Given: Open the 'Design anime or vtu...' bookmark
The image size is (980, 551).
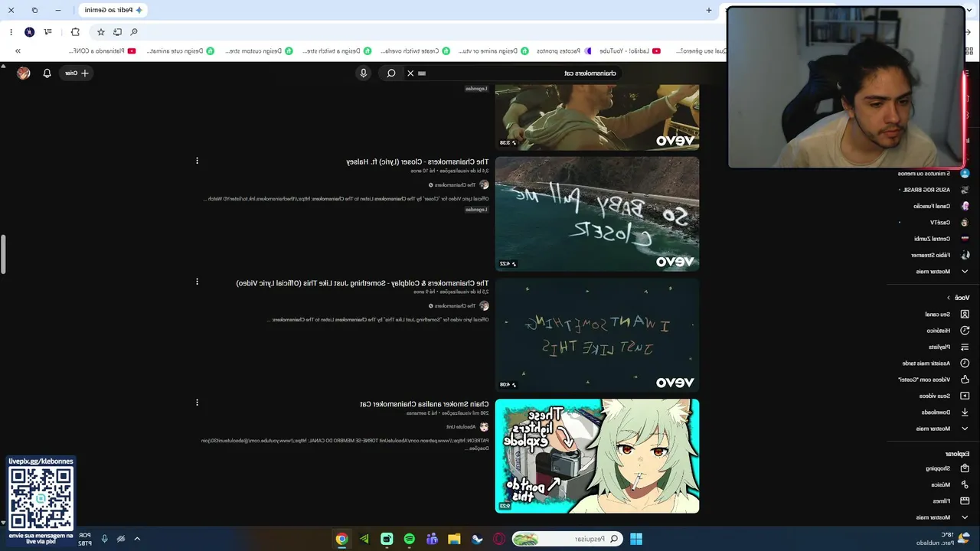Looking at the screenshot, I should click(x=493, y=51).
